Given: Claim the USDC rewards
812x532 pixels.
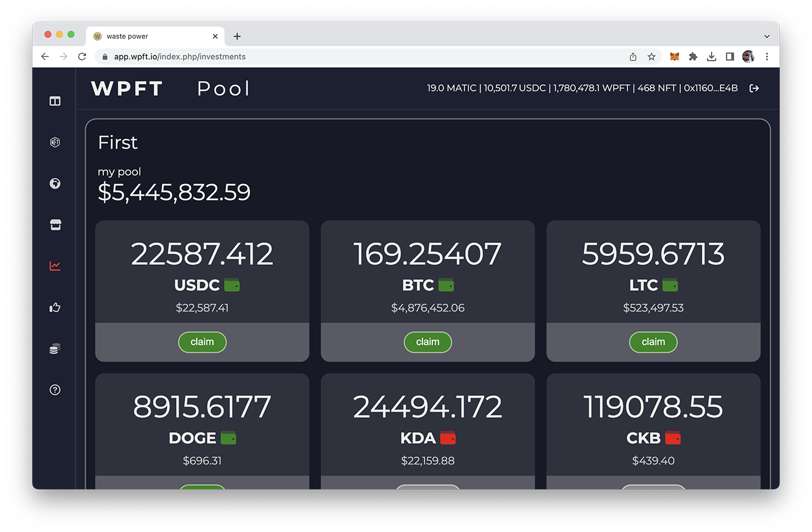Looking at the screenshot, I should pyautogui.click(x=202, y=342).
